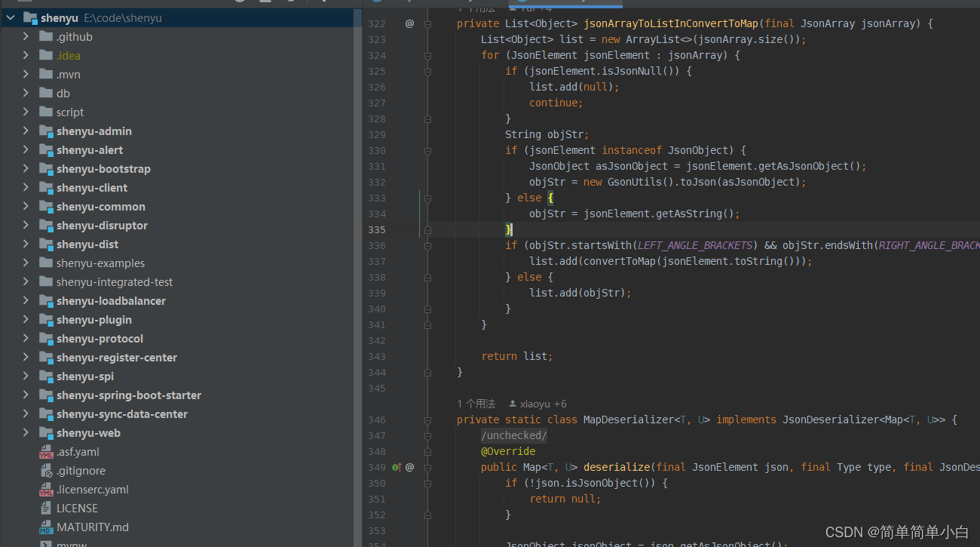Expand the .mvn folder chevron

(x=26, y=74)
